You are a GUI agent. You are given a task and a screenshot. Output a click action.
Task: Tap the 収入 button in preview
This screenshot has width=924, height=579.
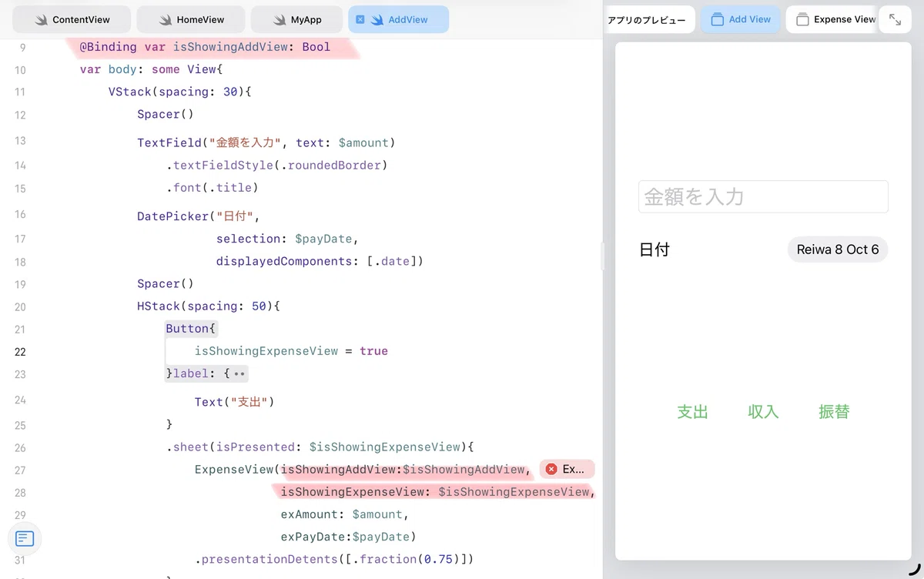click(763, 412)
